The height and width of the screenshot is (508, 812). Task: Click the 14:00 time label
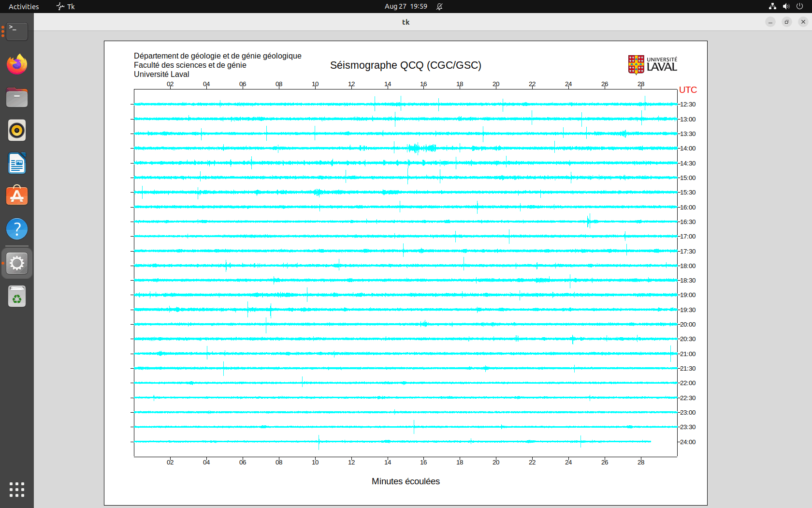(x=688, y=149)
